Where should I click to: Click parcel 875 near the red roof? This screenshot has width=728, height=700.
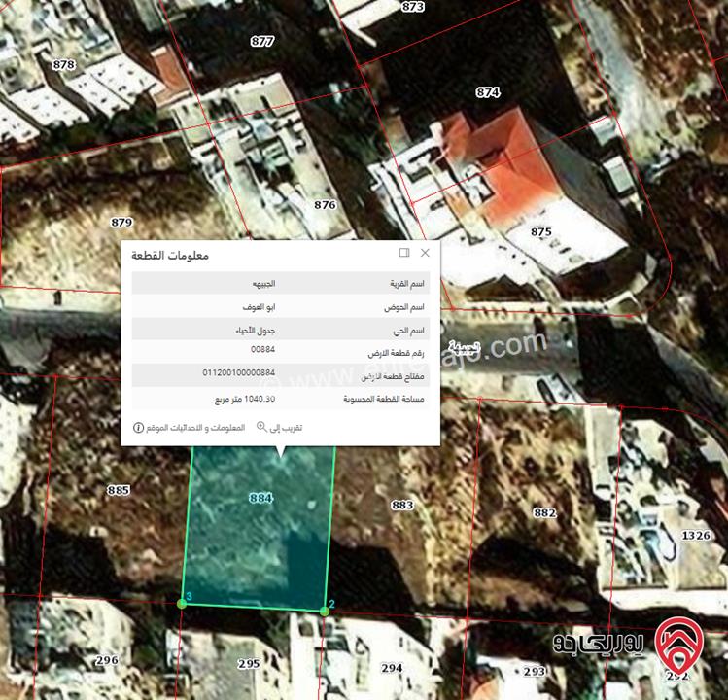coord(541,231)
